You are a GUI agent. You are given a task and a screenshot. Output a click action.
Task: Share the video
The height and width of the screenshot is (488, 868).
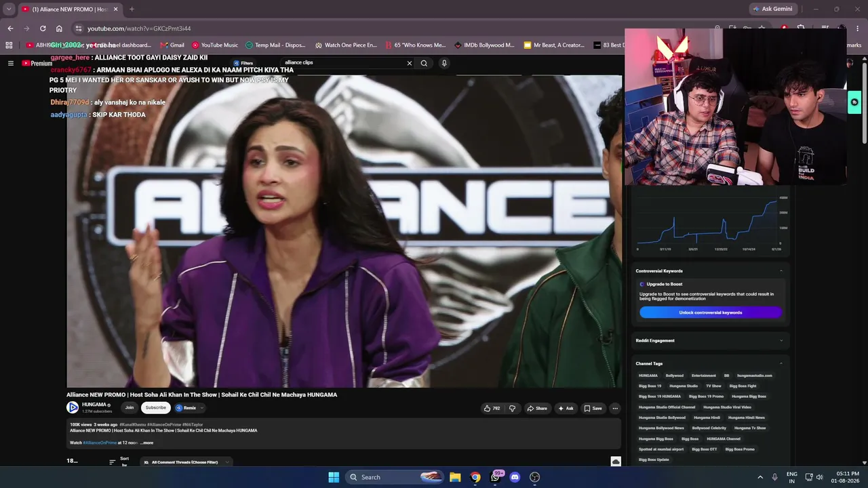[537, 408]
